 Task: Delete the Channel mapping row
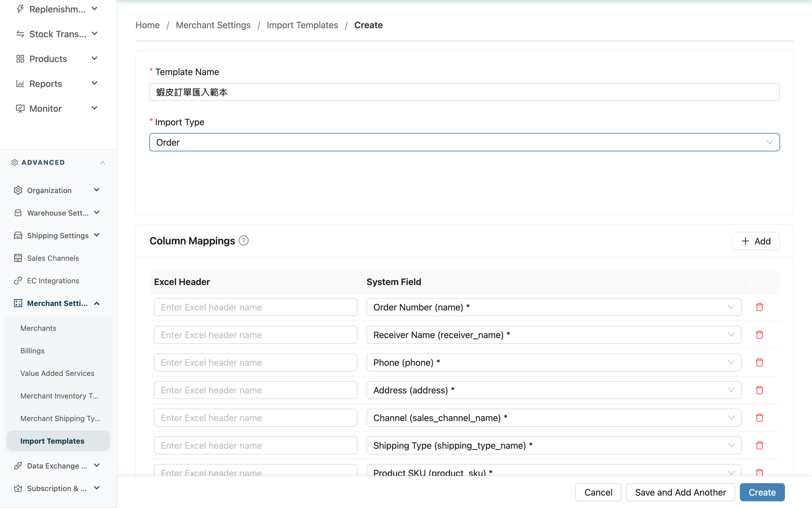(x=759, y=418)
